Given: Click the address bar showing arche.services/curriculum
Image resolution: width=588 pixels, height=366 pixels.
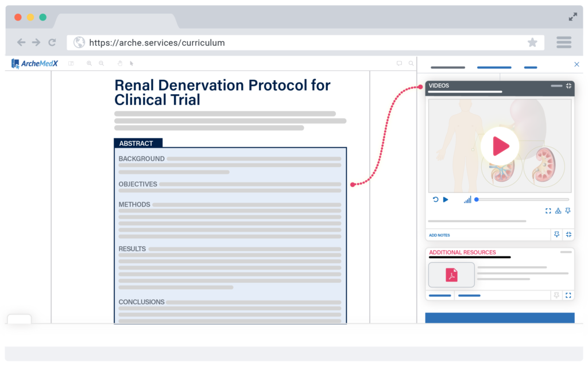Looking at the screenshot, I should pyautogui.click(x=305, y=42).
